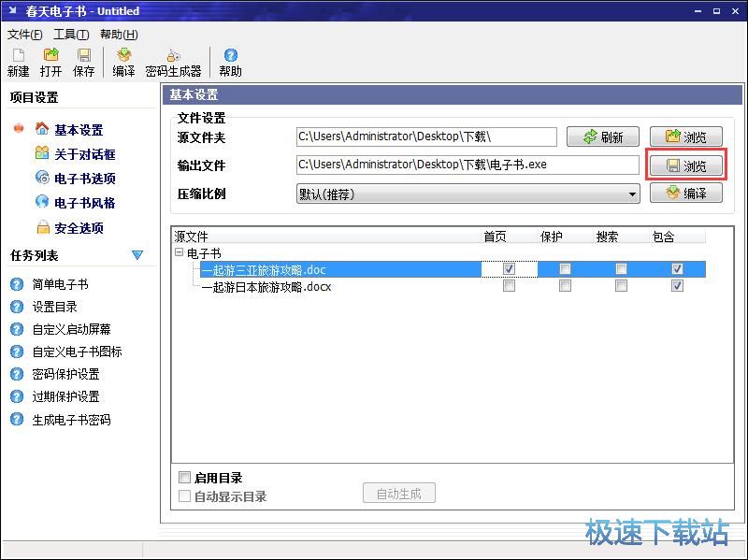The height and width of the screenshot is (560, 748).
Task: Toggle 包含 checkbox for 一起游日本旅游攻略.docx
Action: (677, 286)
